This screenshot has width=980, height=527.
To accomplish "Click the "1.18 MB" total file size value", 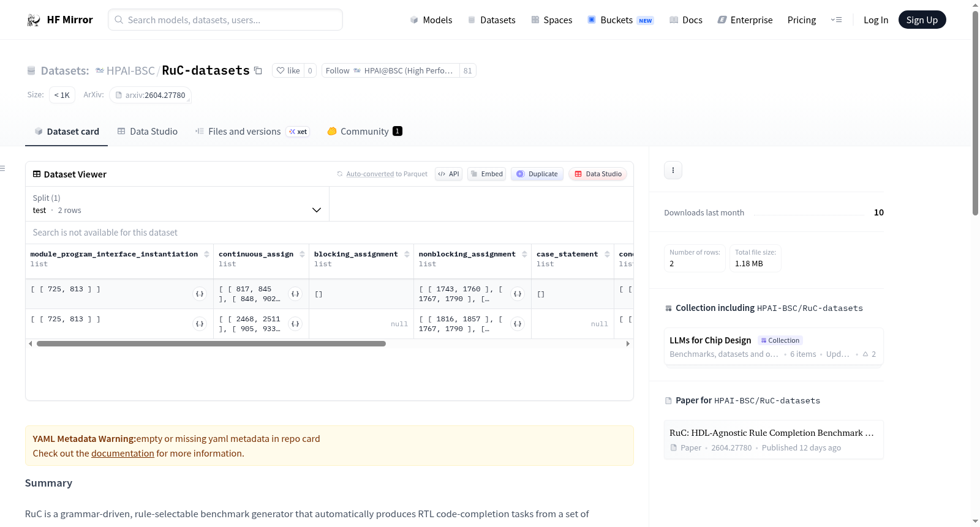I will [x=749, y=264].
